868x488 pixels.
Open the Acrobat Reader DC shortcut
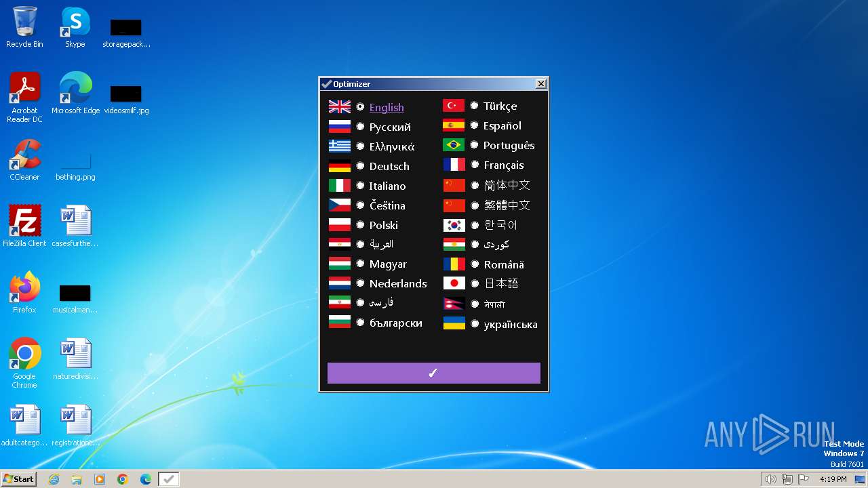(24, 97)
